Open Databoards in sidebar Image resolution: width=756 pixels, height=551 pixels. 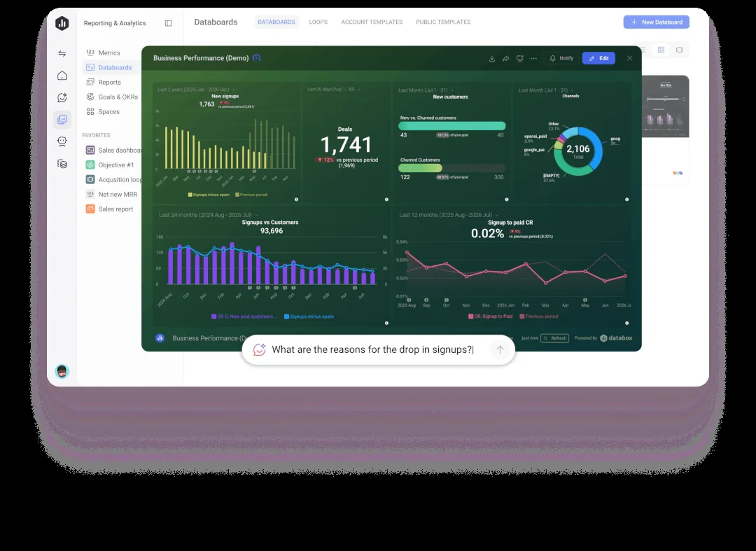point(115,67)
